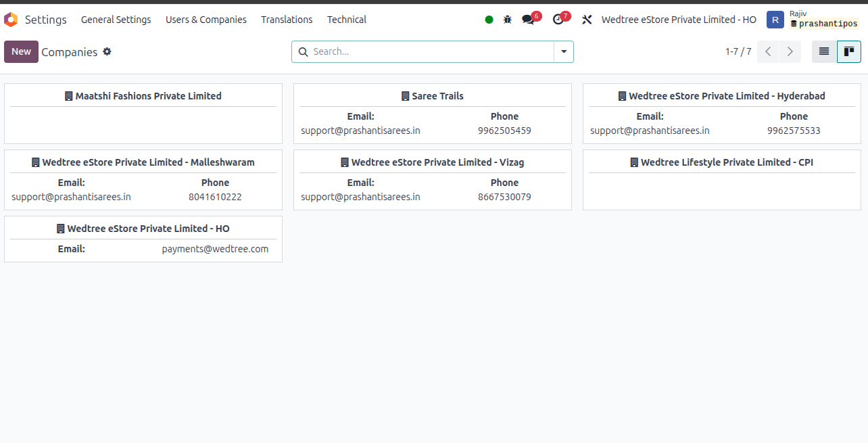Expand the search options dropdown arrow
This screenshot has height=443, width=868.
tap(564, 51)
